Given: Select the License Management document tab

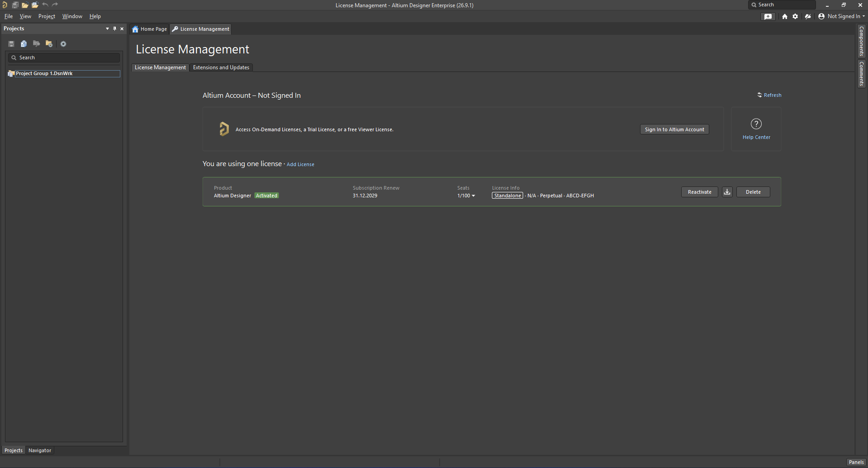Looking at the screenshot, I should coord(201,29).
